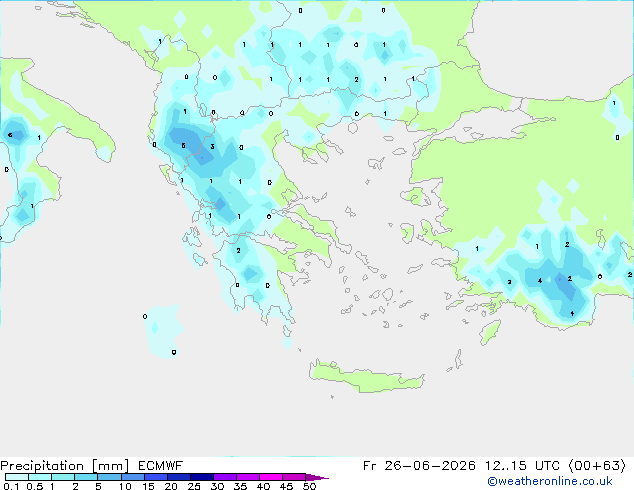Click the legend label '20'
634x490 pixels.
coord(171,486)
